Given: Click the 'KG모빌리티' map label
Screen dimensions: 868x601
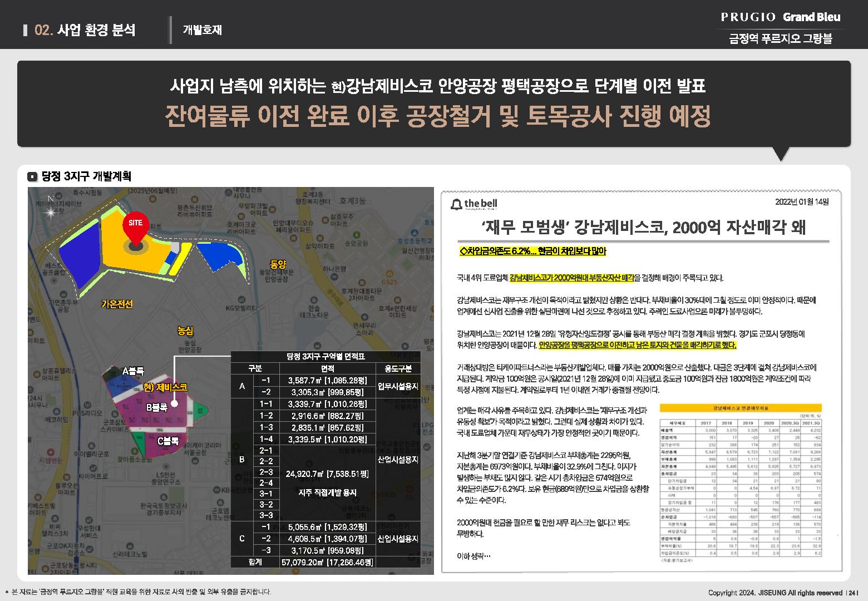Looking at the screenshot, I should pos(240,307).
